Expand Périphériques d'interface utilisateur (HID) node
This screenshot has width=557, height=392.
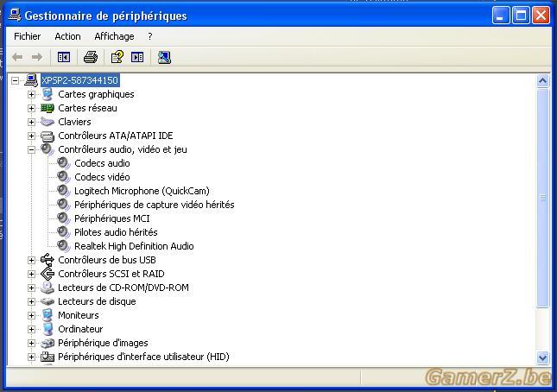click(x=31, y=357)
